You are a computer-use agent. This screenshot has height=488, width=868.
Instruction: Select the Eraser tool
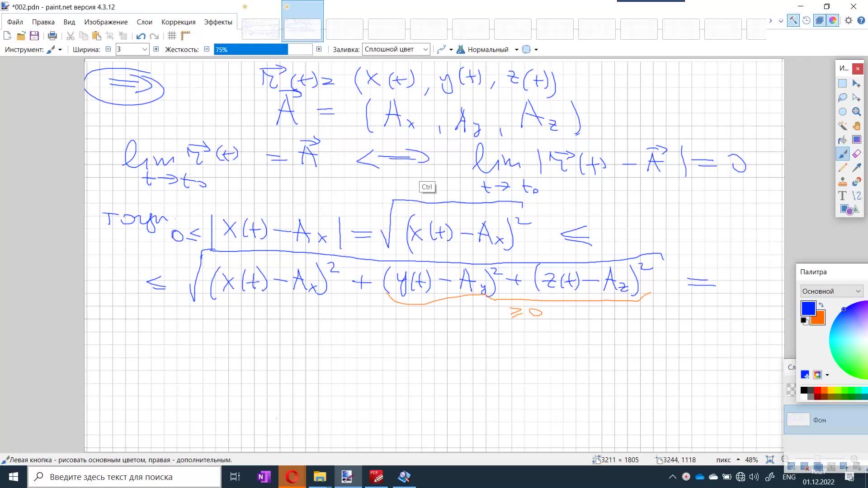(856, 154)
